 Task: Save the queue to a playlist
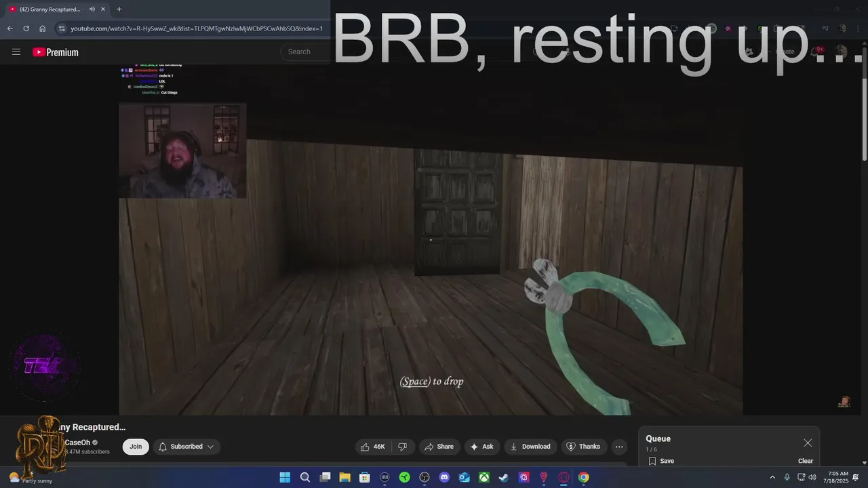click(661, 461)
